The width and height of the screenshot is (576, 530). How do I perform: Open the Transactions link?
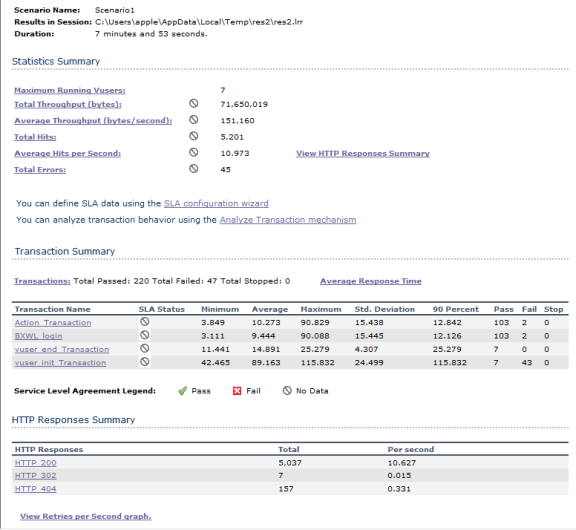[x=42, y=281]
